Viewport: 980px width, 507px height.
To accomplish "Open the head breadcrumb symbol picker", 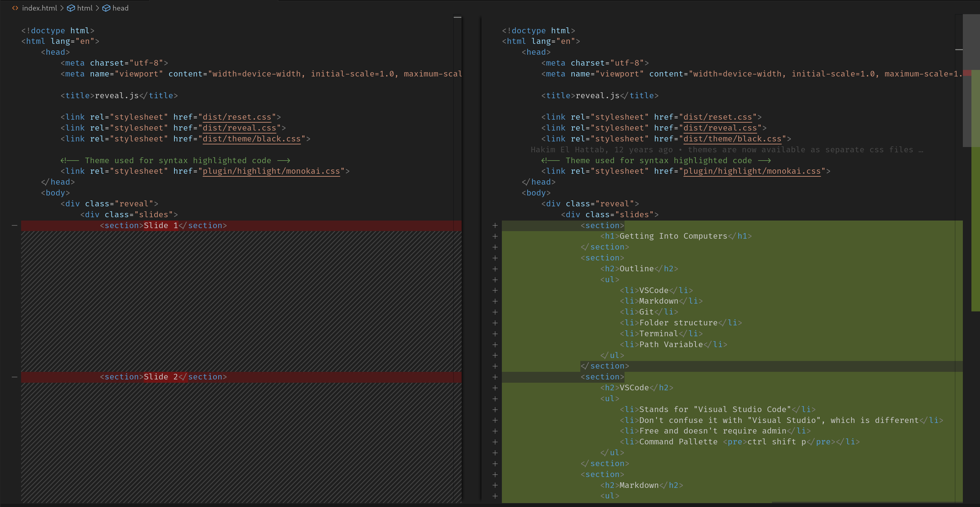I will tap(121, 8).
